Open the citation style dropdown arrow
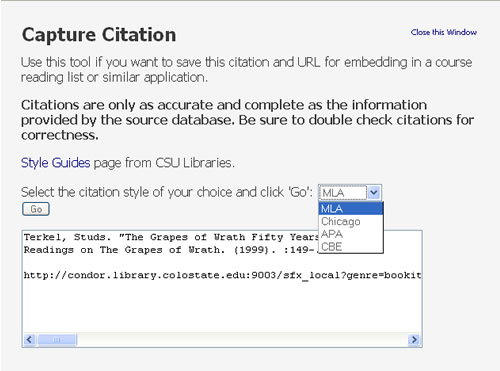The width and height of the screenshot is (500, 371). point(374,192)
